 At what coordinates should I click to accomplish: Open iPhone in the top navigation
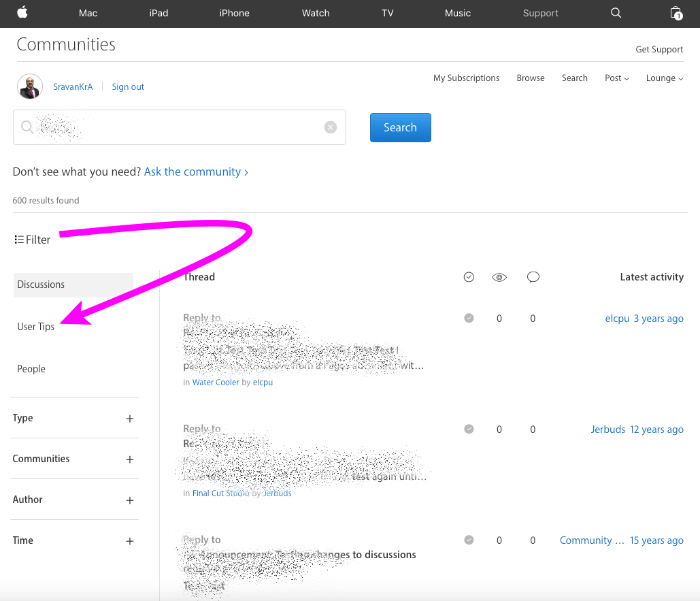point(235,13)
